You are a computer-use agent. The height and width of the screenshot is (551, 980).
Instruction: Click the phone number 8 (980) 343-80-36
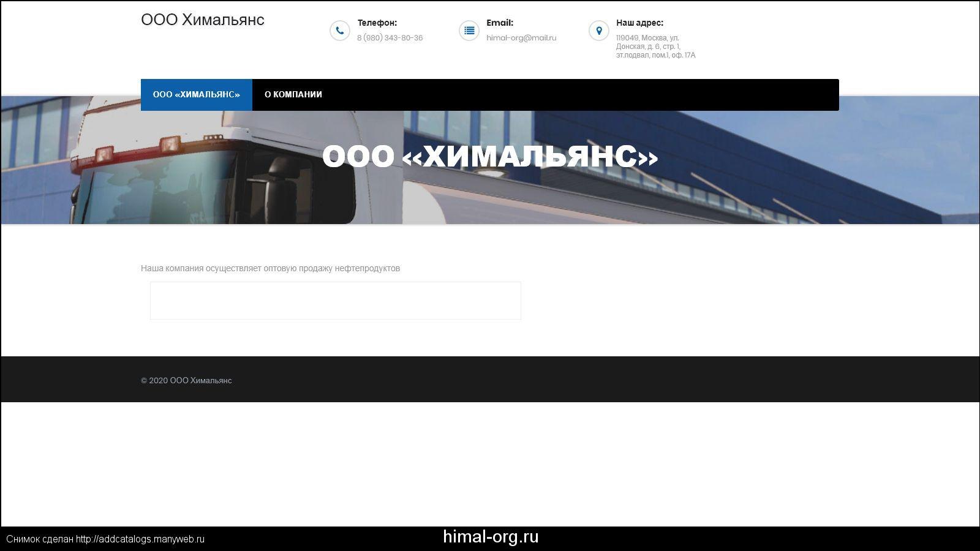(x=390, y=38)
